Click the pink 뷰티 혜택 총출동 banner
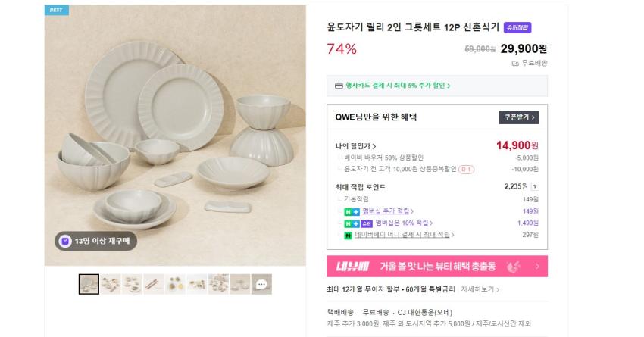Viewport: 644px width, 337px height. pos(437,267)
